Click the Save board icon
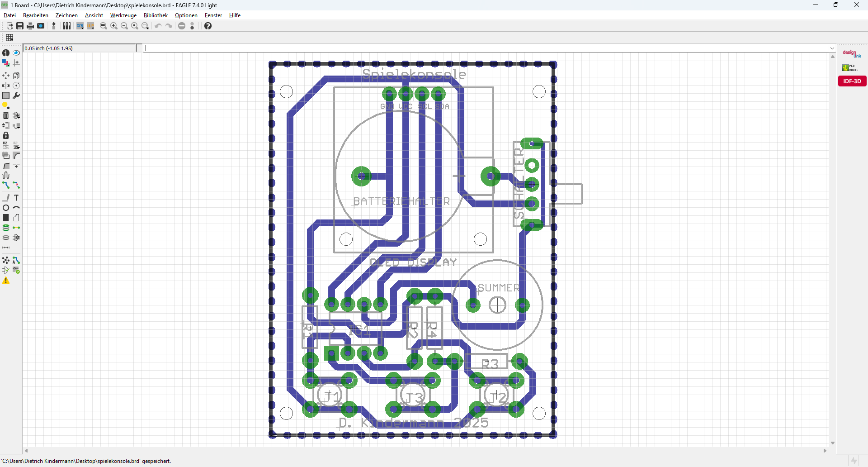The image size is (868, 467). click(20, 26)
